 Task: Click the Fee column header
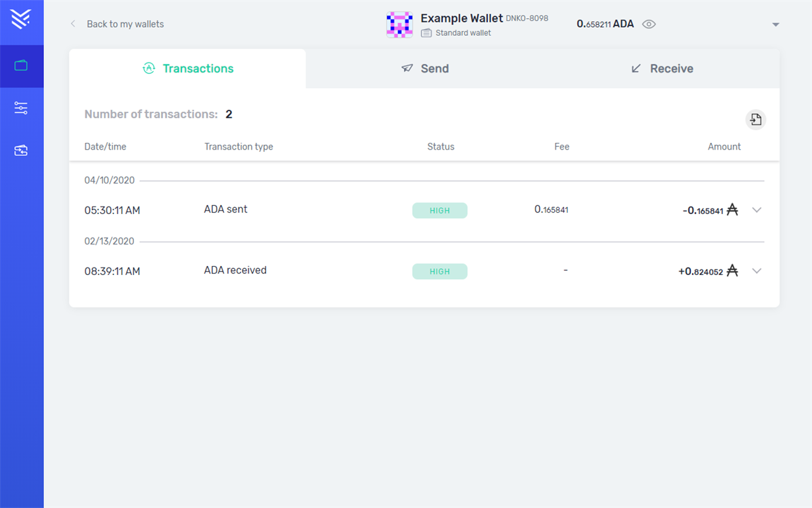tap(562, 146)
